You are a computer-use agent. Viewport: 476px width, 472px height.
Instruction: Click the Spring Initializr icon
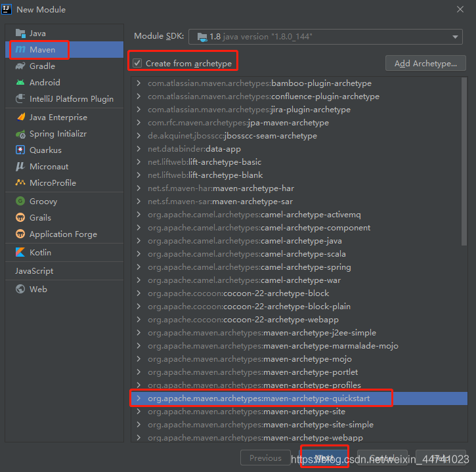tap(20, 133)
